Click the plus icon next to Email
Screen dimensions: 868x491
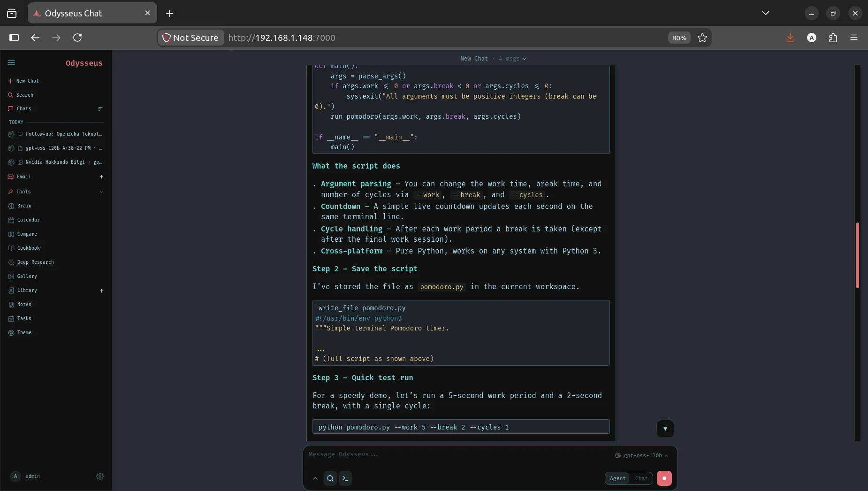tap(101, 177)
